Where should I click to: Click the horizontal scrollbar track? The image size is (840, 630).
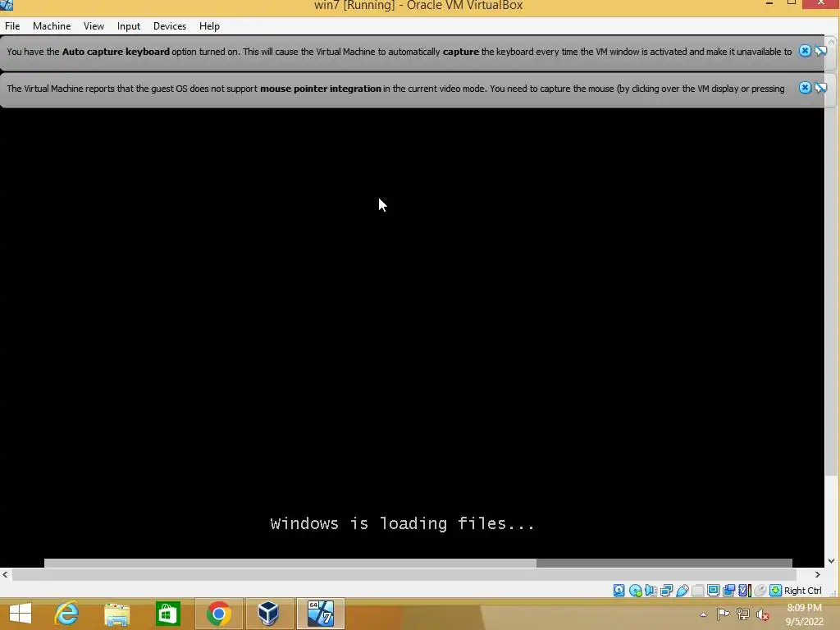click(x=404, y=574)
